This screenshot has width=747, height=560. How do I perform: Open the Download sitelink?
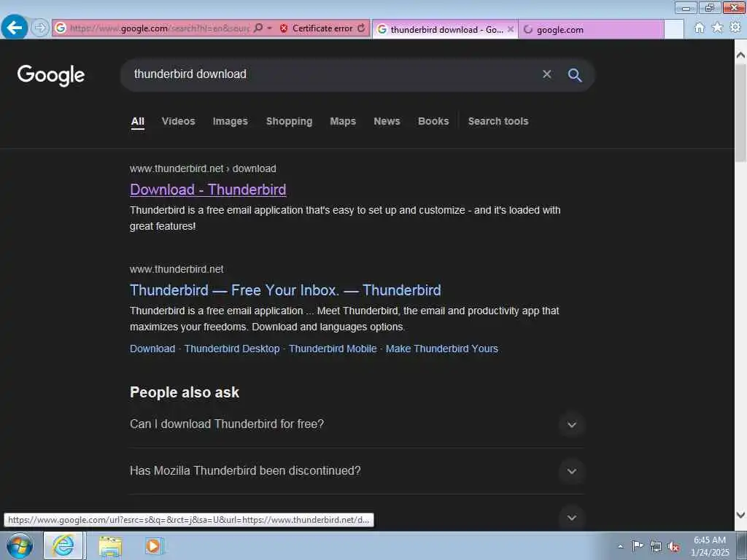pyautogui.click(x=152, y=349)
